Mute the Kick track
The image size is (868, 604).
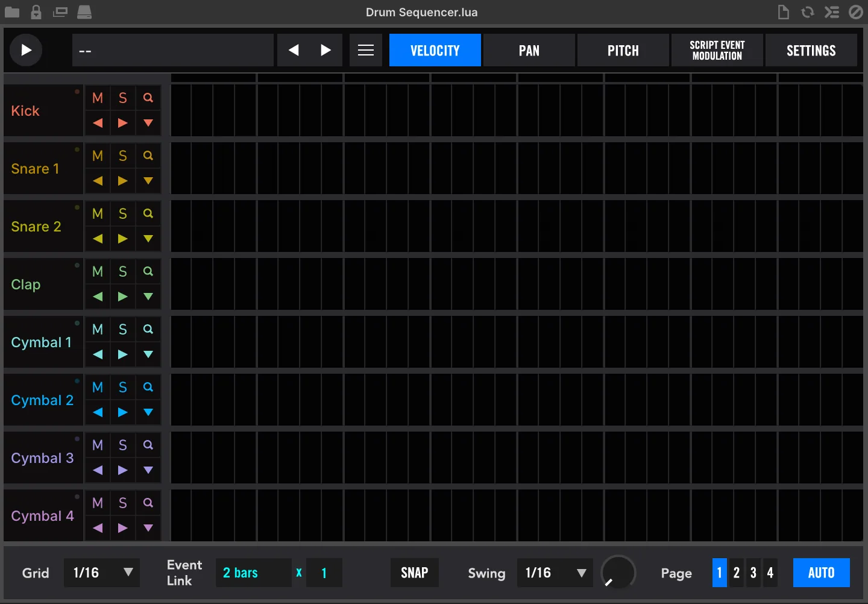point(98,98)
